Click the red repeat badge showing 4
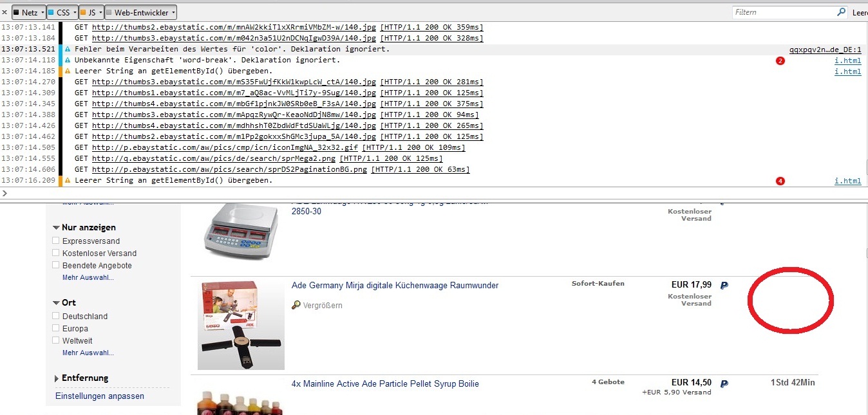This screenshot has width=868, height=415. 780,181
